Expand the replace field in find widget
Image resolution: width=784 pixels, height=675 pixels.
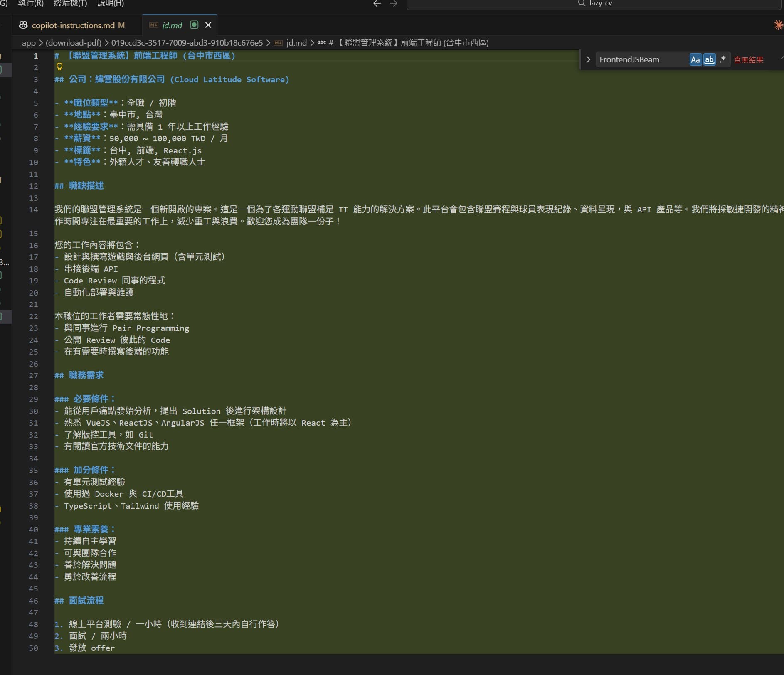(x=588, y=60)
